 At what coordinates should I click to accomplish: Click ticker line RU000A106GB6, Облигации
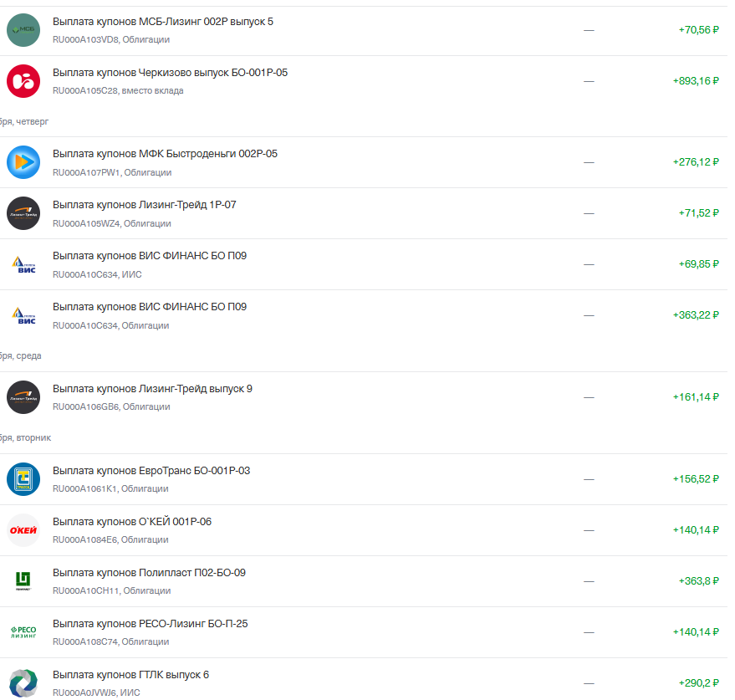point(111,407)
